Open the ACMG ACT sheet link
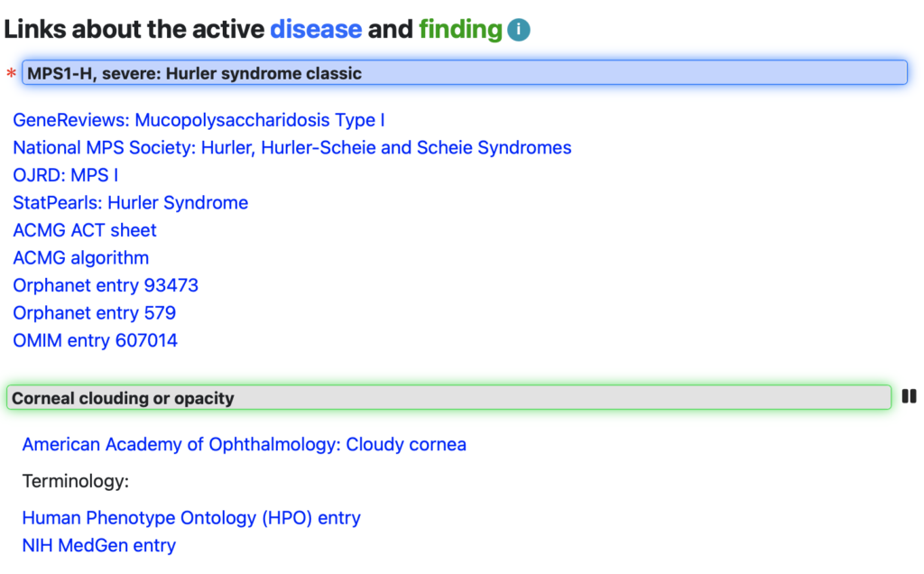 click(85, 230)
